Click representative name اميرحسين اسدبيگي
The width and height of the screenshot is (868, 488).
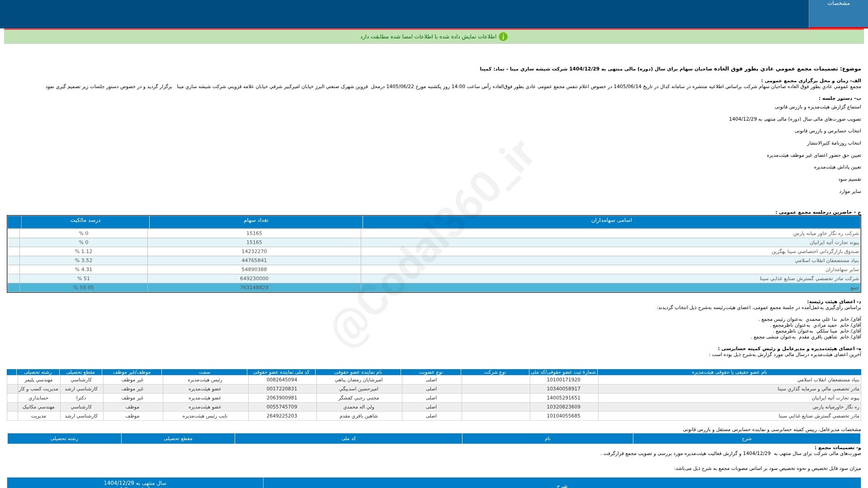[x=359, y=389]
